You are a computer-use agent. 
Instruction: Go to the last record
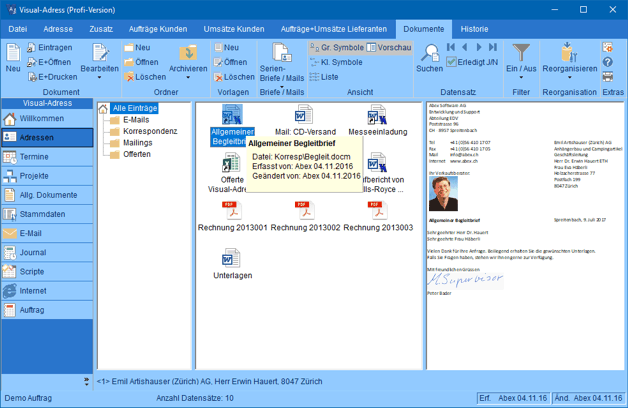[493, 47]
